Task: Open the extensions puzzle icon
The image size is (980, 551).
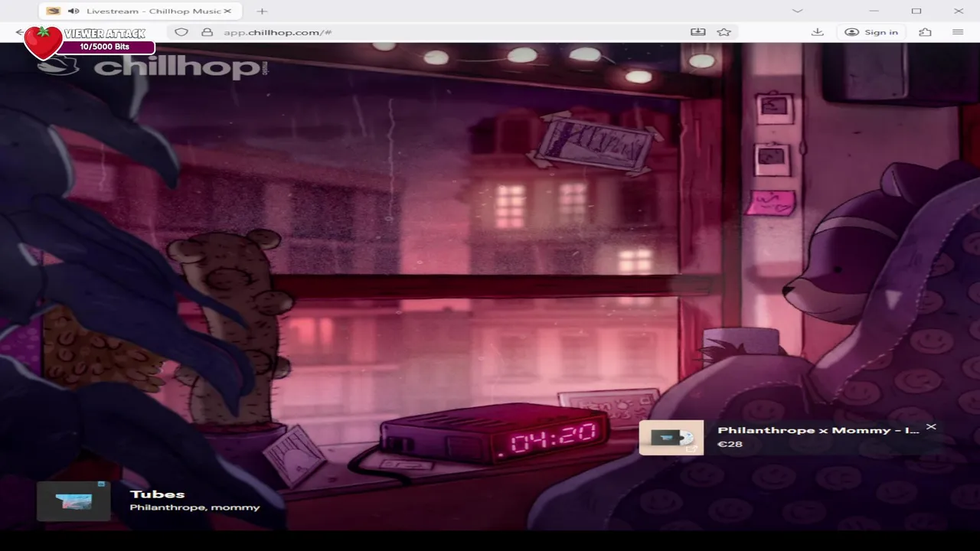Action: pyautogui.click(x=926, y=32)
